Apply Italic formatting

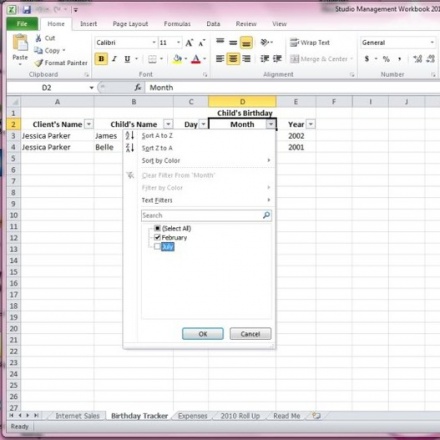(x=114, y=59)
